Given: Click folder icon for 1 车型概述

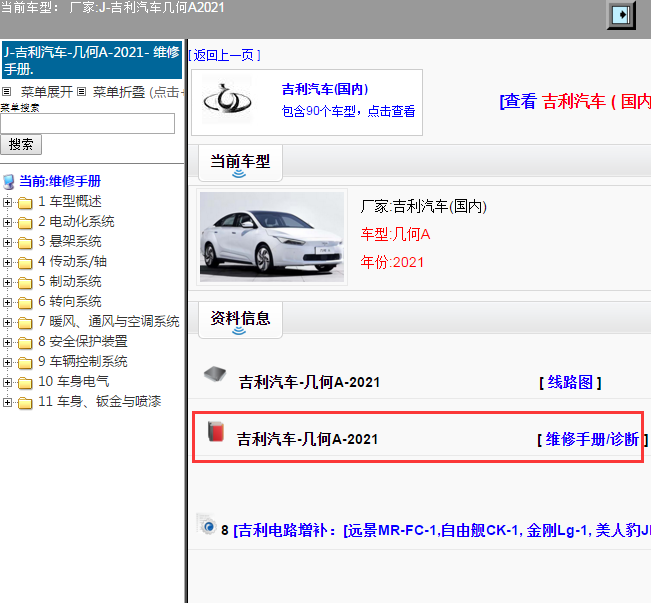Looking at the screenshot, I should (x=25, y=203).
